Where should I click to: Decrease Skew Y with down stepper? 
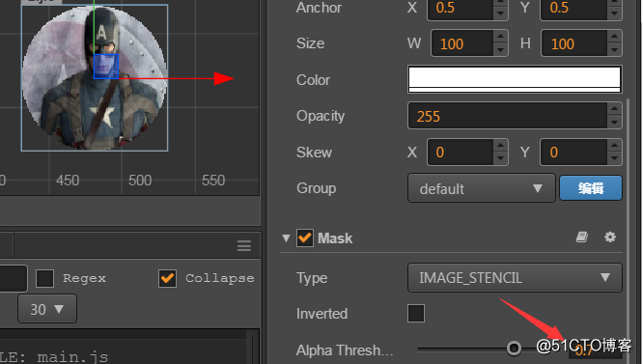pyautogui.click(x=614, y=159)
